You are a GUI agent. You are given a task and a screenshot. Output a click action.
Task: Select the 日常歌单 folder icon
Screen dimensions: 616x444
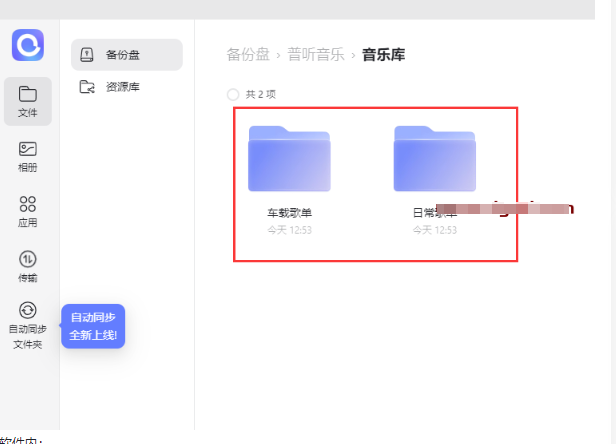434,158
